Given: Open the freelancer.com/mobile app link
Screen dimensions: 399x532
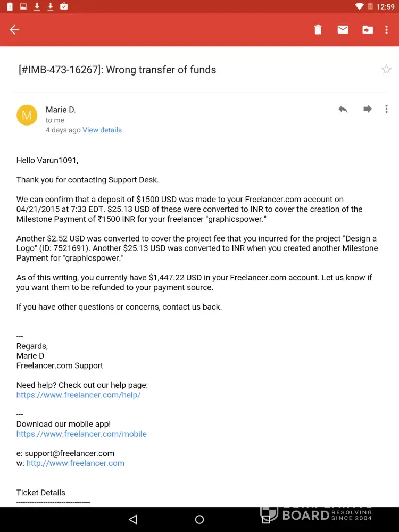Looking at the screenshot, I should (x=81, y=434).
